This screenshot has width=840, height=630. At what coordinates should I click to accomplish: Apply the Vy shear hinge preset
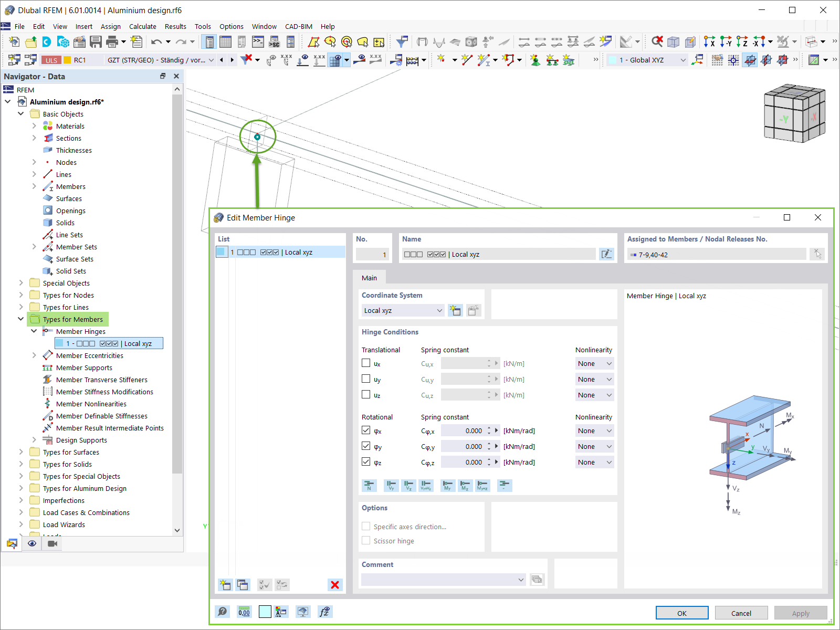[x=391, y=486]
